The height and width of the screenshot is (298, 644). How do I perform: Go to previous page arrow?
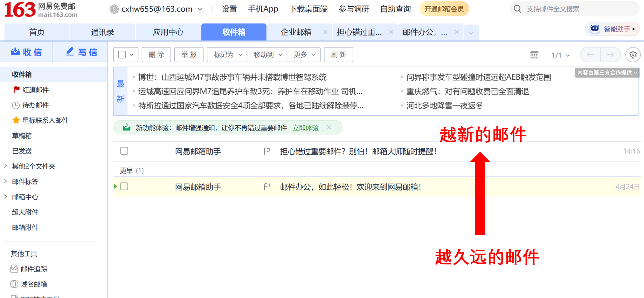(590, 55)
